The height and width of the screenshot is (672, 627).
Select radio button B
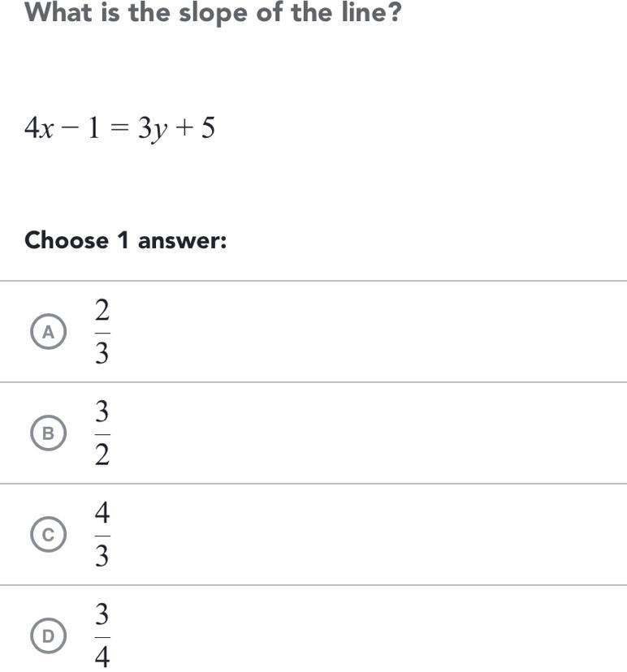[49, 433]
